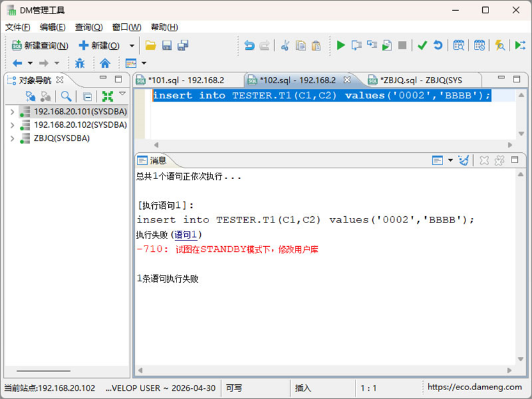Open the 编辑(E) menu
This screenshot has width=532, height=399.
coord(52,27)
